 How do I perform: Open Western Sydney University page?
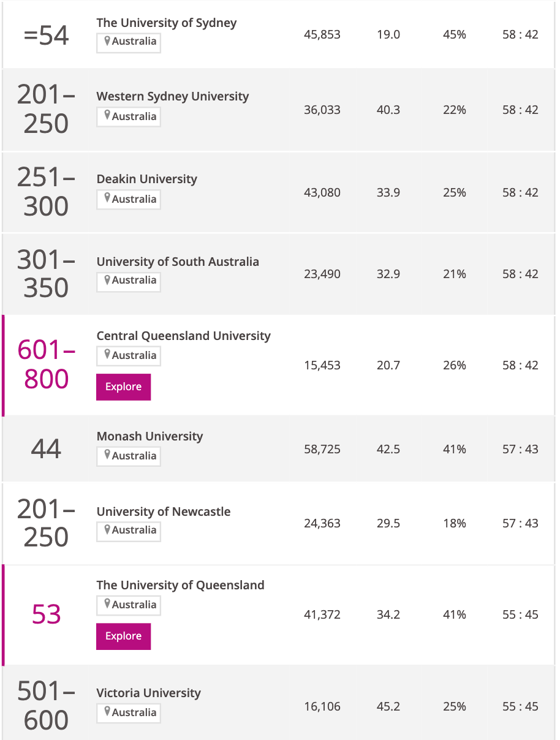click(173, 96)
